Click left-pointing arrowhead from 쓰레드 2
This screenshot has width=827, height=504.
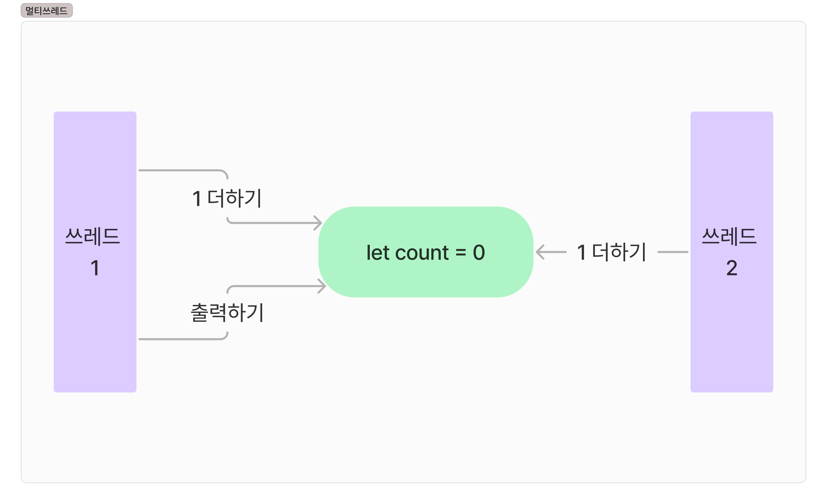click(540, 252)
